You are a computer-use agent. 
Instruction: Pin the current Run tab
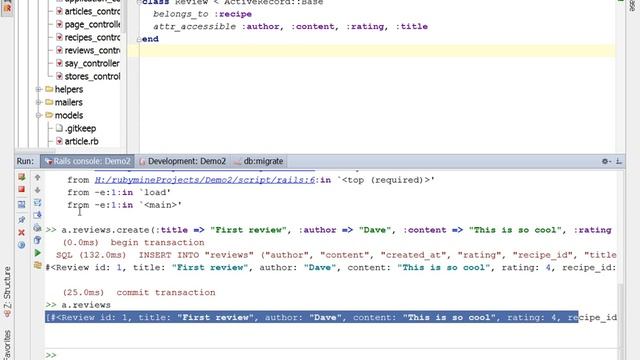pos(22,220)
